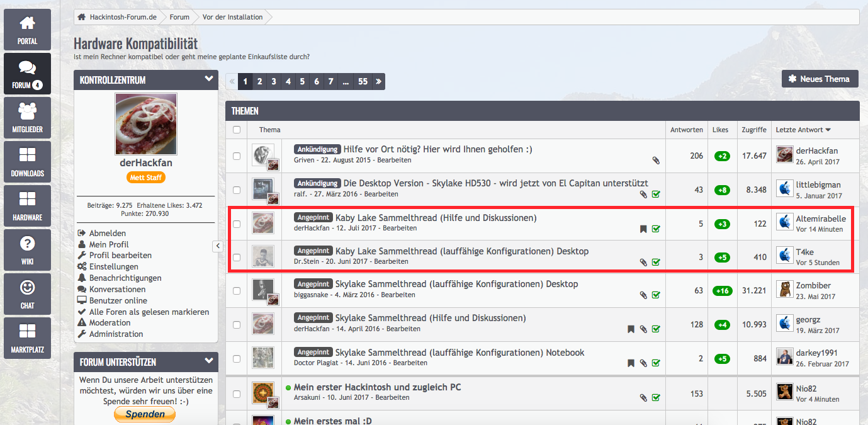Image resolution: width=868 pixels, height=425 pixels.
Task: Click the +8 likes badge
Action: (x=722, y=190)
